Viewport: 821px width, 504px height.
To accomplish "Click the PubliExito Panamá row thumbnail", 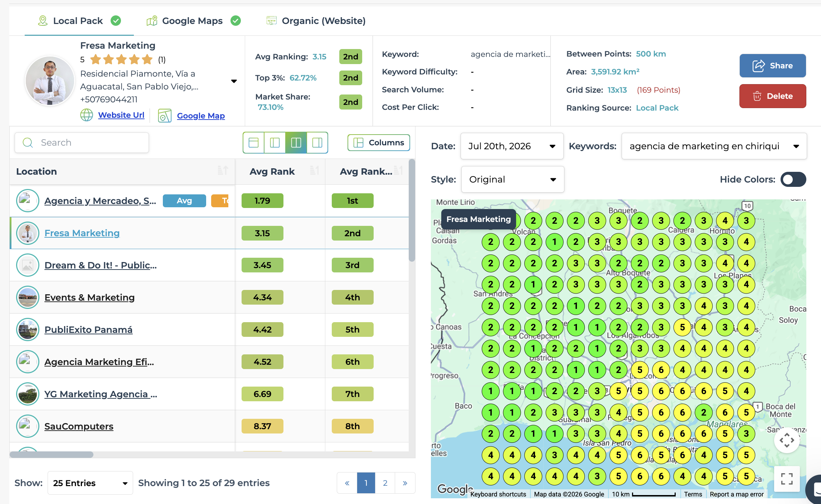I will (28, 330).
